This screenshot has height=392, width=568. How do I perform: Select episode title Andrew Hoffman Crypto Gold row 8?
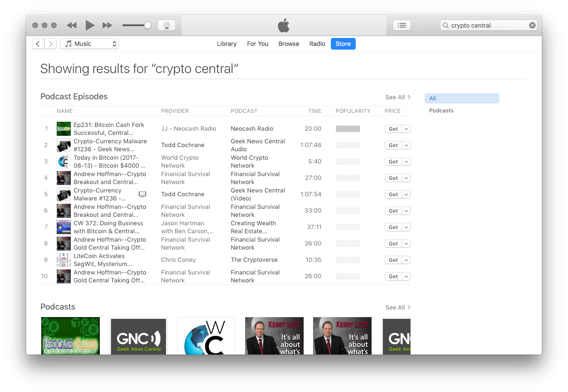click(x=110, y=244)
